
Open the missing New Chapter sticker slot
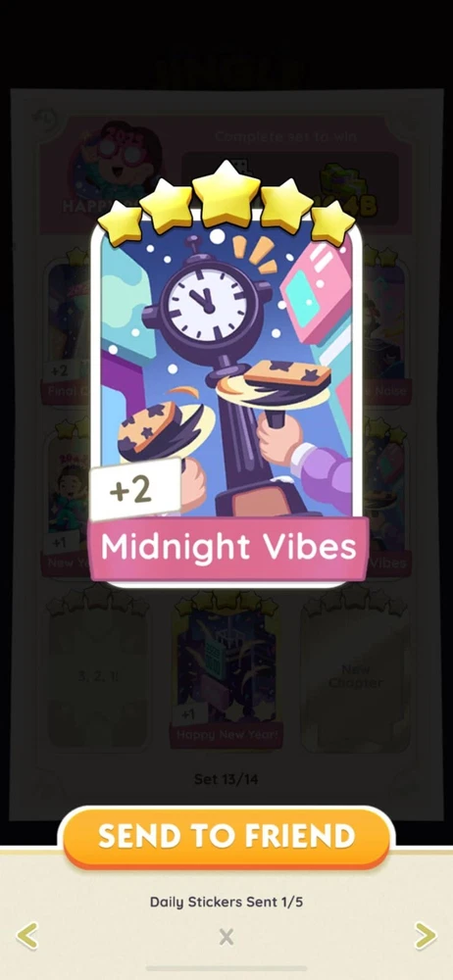point(355,675)
